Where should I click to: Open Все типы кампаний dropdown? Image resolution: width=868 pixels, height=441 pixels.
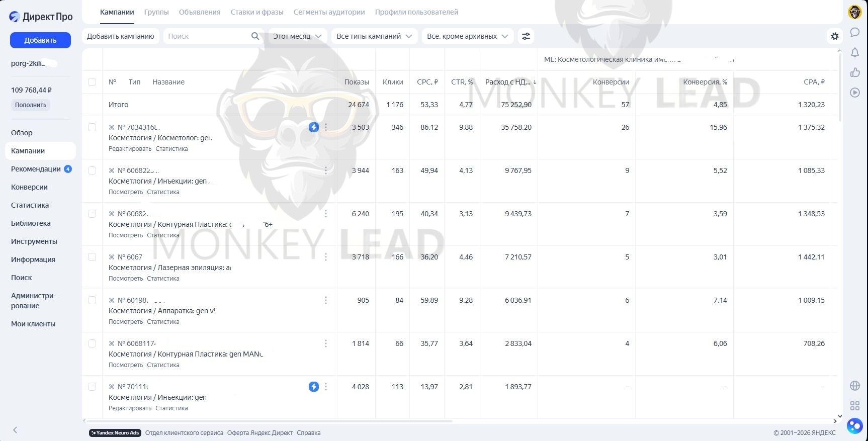374,36
